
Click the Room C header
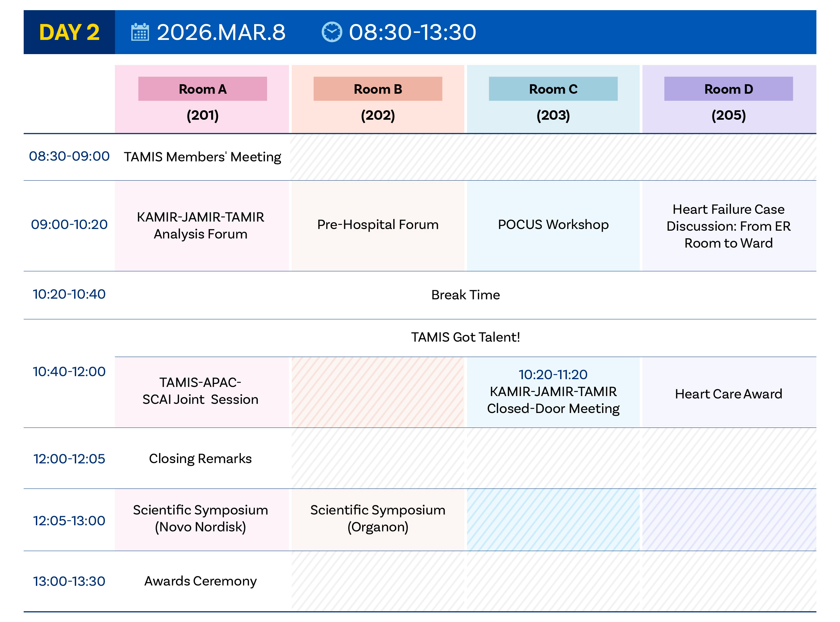coord(553,89)
